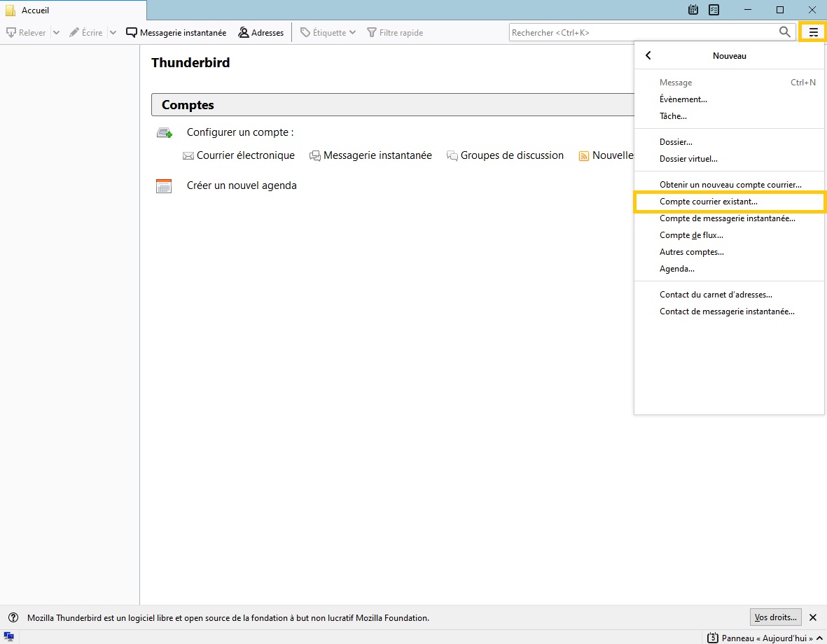Click Créer un nouvel agenda link
Image resolution: width=827 pixels, height=644 pixels.
pos(242,185)
